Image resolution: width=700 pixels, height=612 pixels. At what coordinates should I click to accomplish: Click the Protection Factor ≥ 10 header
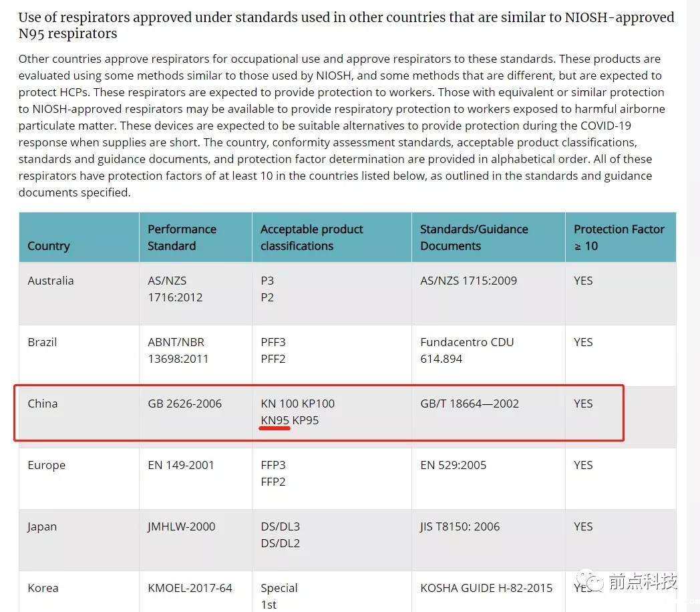(619, 237)
